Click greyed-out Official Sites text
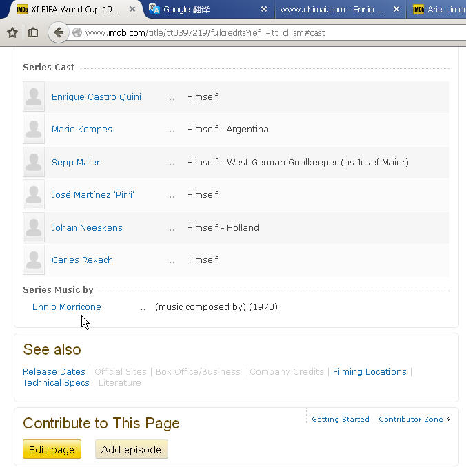This screenshot has height=476, width=466. (x=121, y=371)
